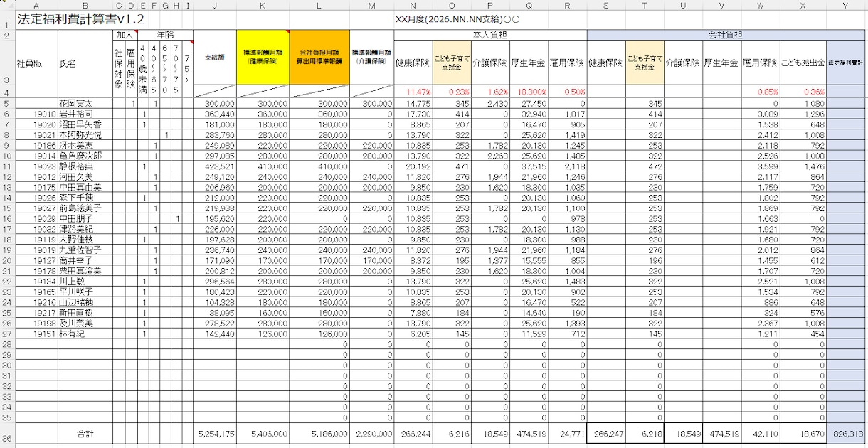Select 厚生年金 header under 本人負担
The image size is (868, 448).
click(x=528, y=63)
